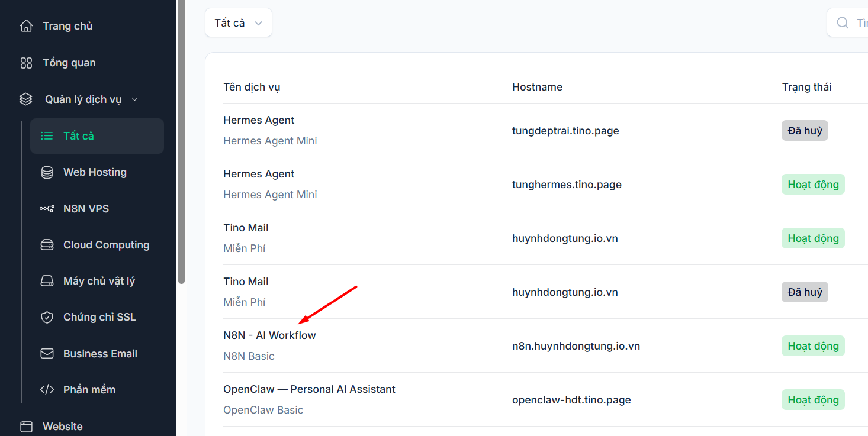The image size is (868, 436).
Task: Click the Hostname column header
Action: [537, 87]
